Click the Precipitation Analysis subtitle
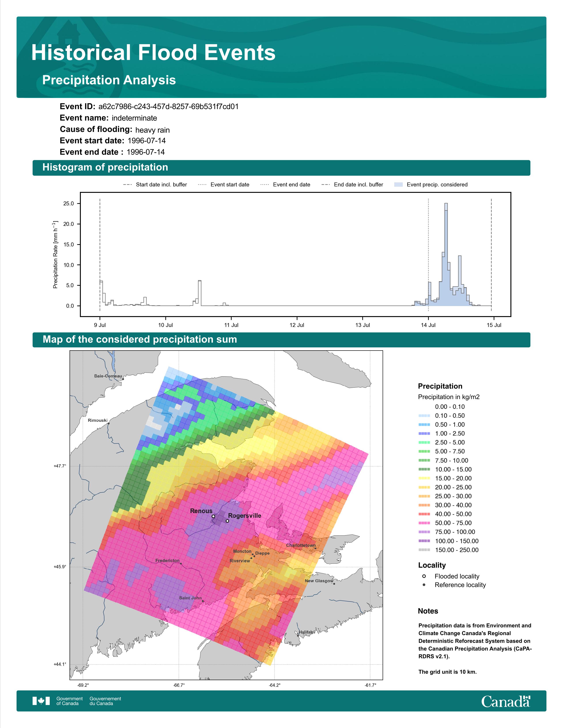 [x=109, y=80]
